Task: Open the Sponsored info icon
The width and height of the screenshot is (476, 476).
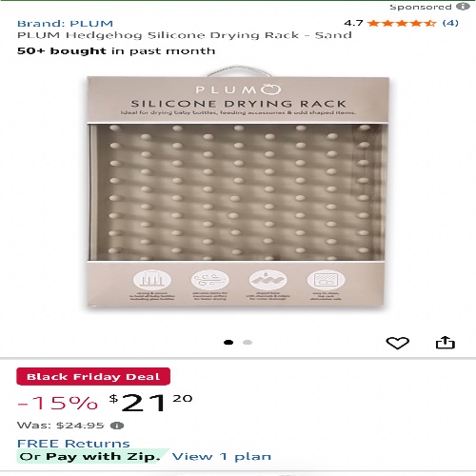Action: 463,7
